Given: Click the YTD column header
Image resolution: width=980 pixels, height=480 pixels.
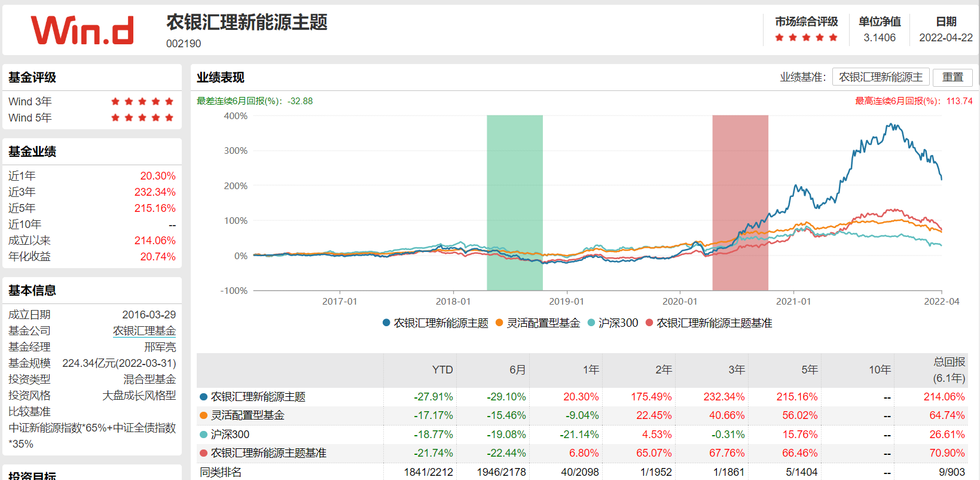Looking at the screenshot, I should pyautogui.click(x=442, y=370).
